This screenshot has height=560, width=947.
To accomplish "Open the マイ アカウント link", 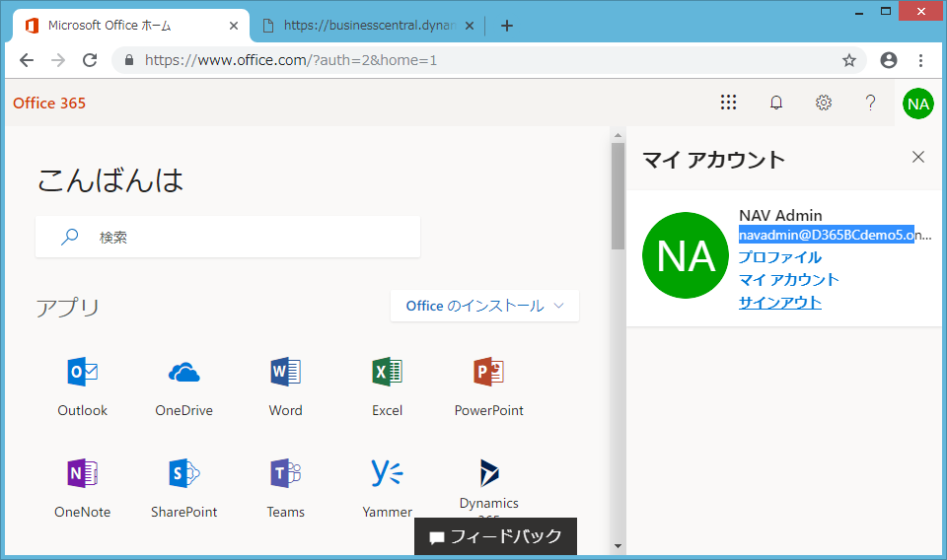I will 789,279.
